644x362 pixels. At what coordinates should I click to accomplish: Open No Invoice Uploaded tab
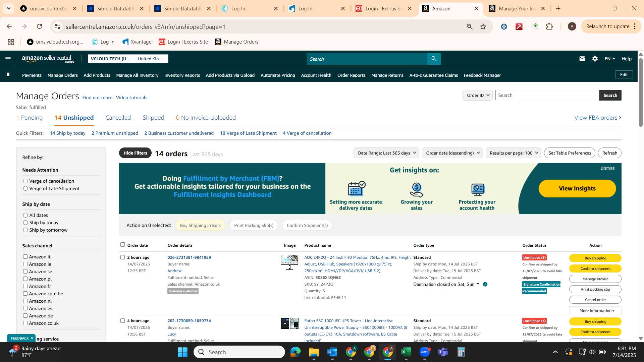[x=206, y=118]
